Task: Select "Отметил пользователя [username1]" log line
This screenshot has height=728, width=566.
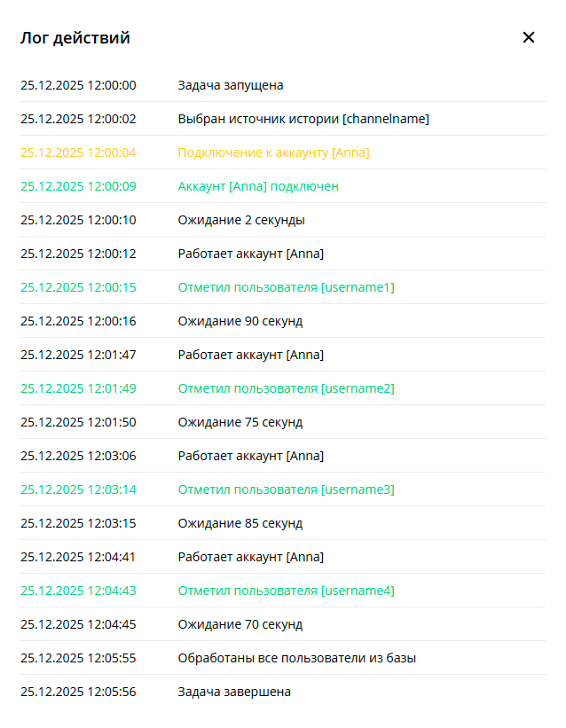Action: (x=286, y=287)
